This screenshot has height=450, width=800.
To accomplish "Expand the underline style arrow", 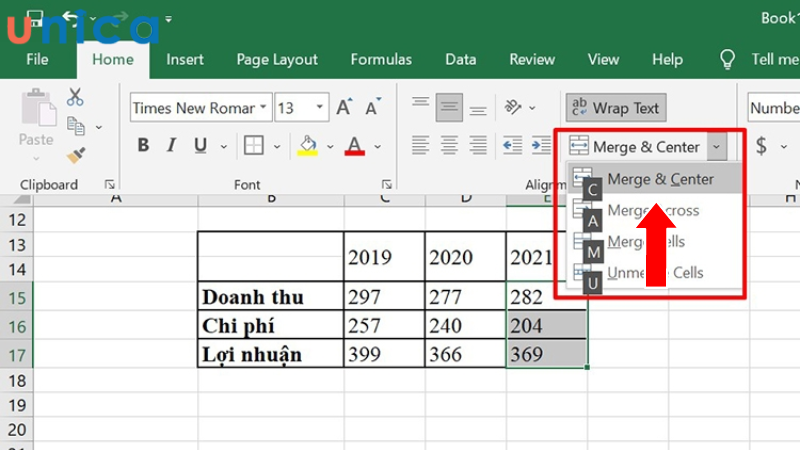I will tap(223, 147).
